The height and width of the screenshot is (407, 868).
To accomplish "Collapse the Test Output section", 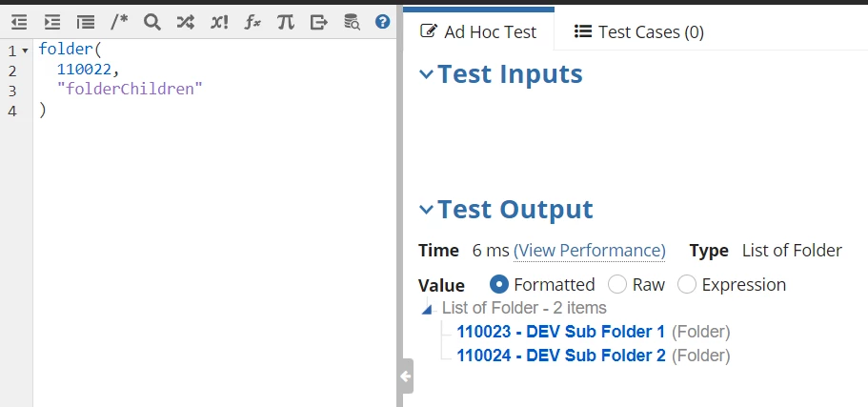I will (426, 210).
